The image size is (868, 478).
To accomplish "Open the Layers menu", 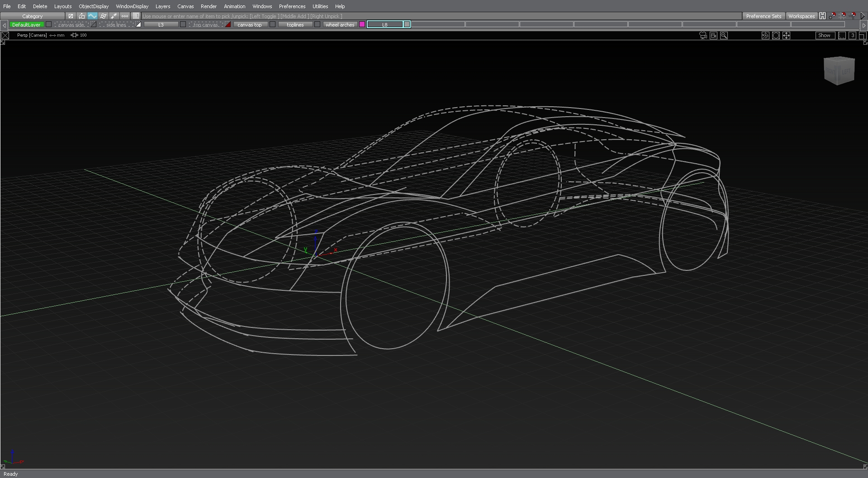I will point(162,6).
